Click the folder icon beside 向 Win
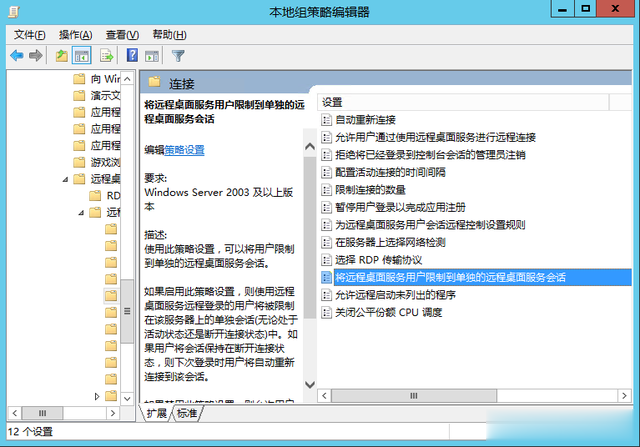This screenshot has width=640, height=447. 79,78
